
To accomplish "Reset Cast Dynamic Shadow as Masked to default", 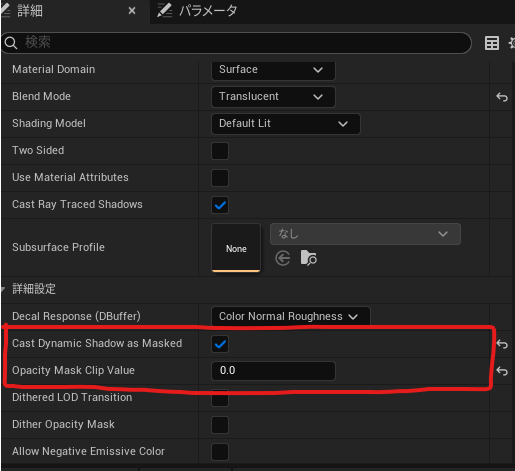I will coord(502,344).
